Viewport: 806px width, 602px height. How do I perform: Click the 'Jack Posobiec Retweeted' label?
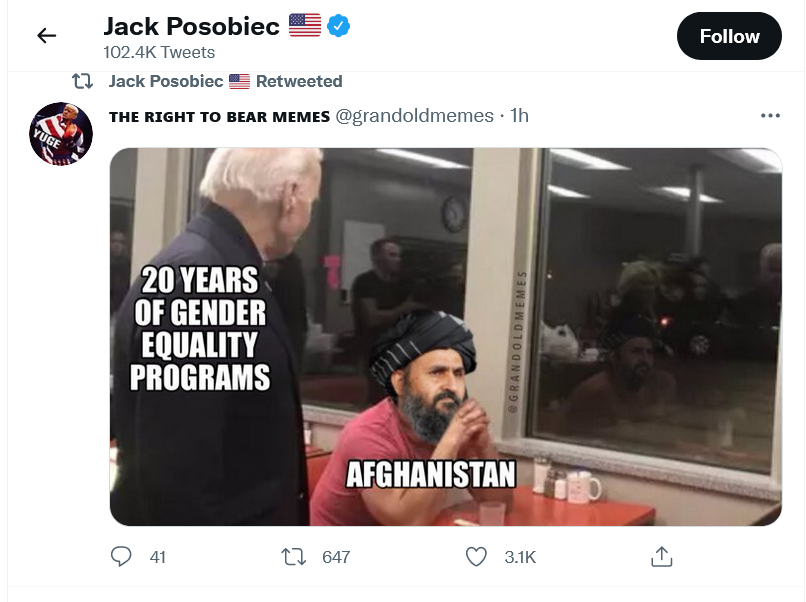(x=225, y=81)
